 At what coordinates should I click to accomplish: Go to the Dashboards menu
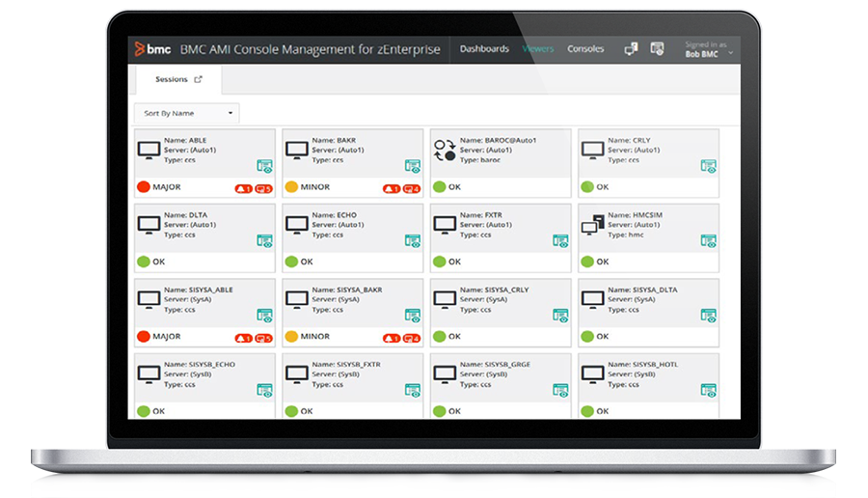(484, 49)
